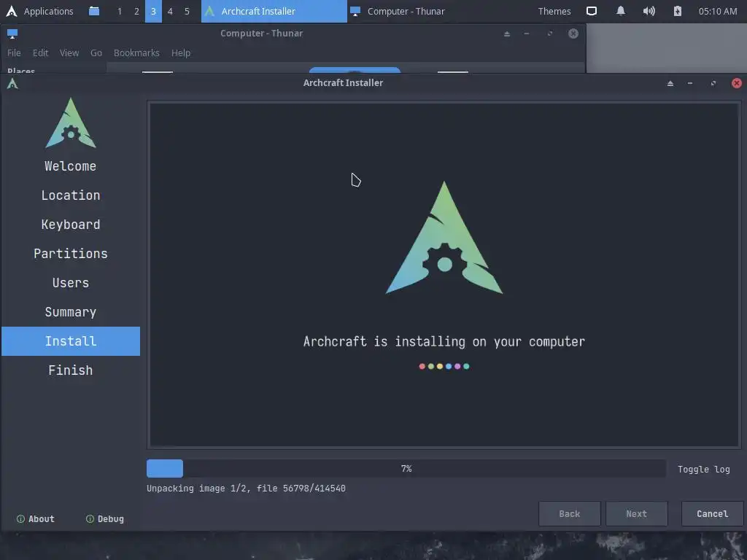
Task: Minimize the Archcraft Installer window
Action: [690, 83]
